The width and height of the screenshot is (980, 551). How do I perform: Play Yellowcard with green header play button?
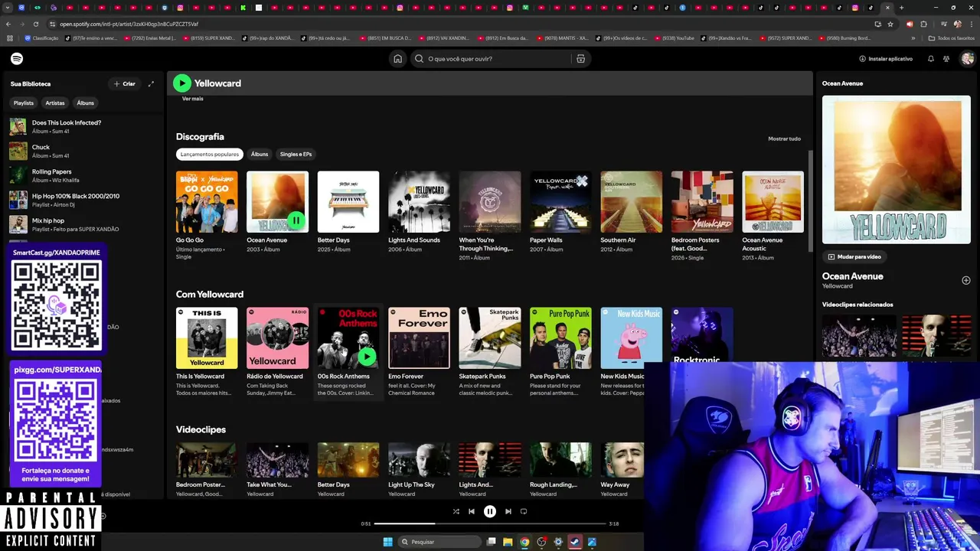click(181, 83)
